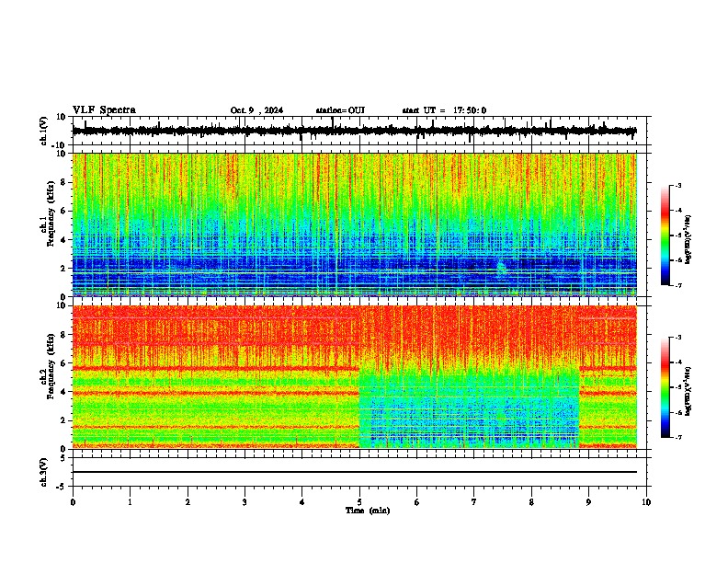Click the time axis tick label "5"
The image size is (728, 563).
[359, 502]
